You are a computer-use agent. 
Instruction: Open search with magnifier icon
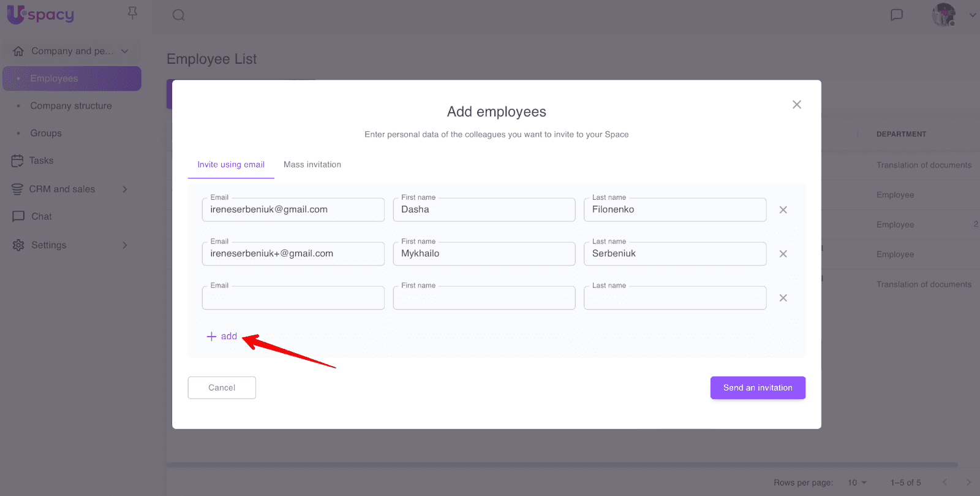click(x=178, y=15)
